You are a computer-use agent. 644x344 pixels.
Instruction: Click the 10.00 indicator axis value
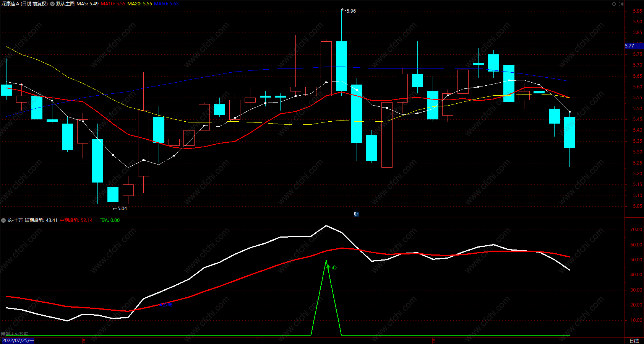click(636, 320)
